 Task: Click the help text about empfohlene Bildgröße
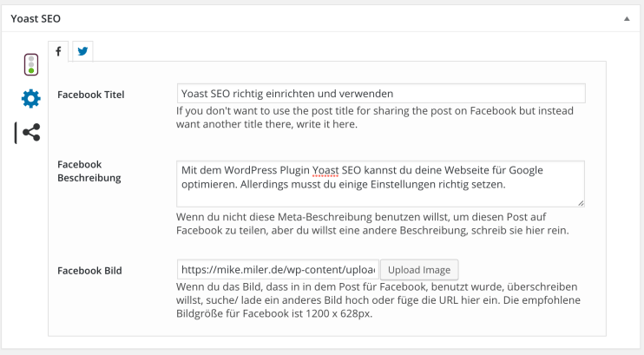click(378, 300)
